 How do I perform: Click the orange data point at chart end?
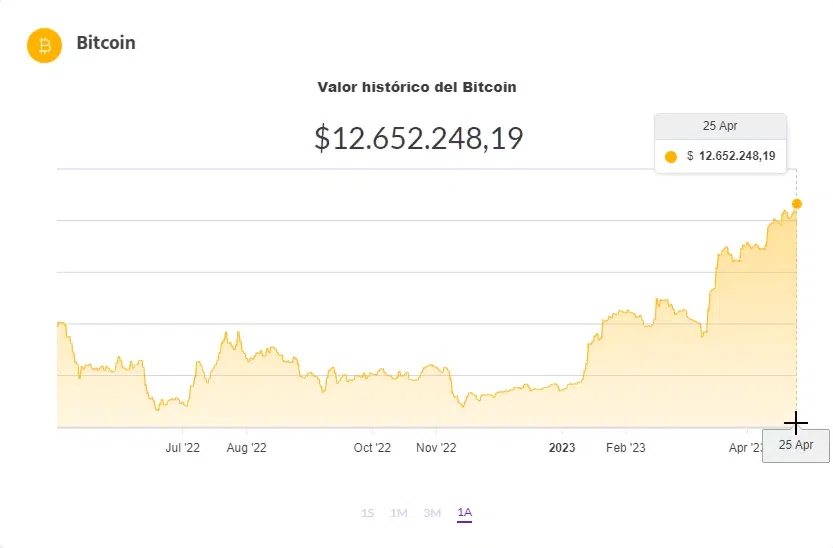click(797, 204)
